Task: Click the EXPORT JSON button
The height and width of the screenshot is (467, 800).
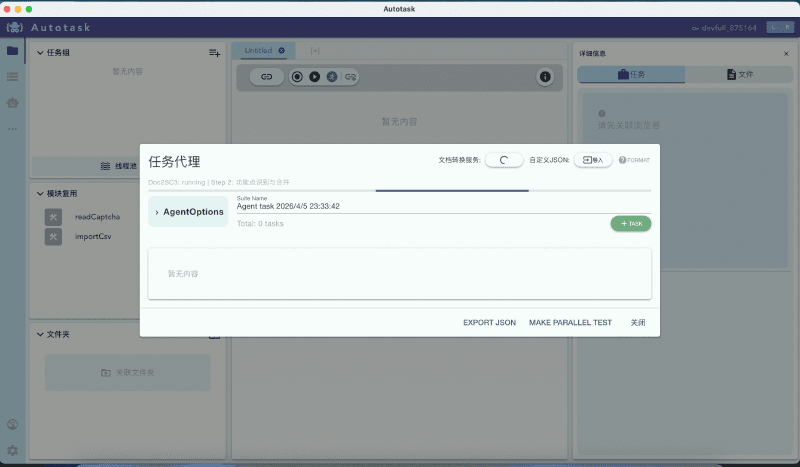Action: [489, 323]
